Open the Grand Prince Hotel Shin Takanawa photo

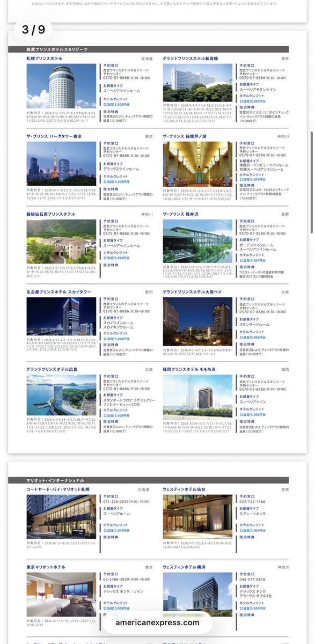point(197,83)
